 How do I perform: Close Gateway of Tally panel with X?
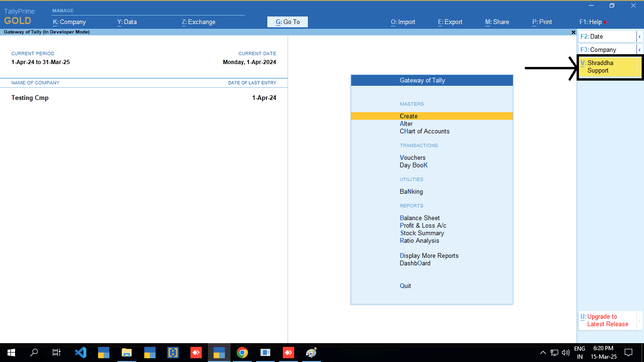[x=573, y=32]
